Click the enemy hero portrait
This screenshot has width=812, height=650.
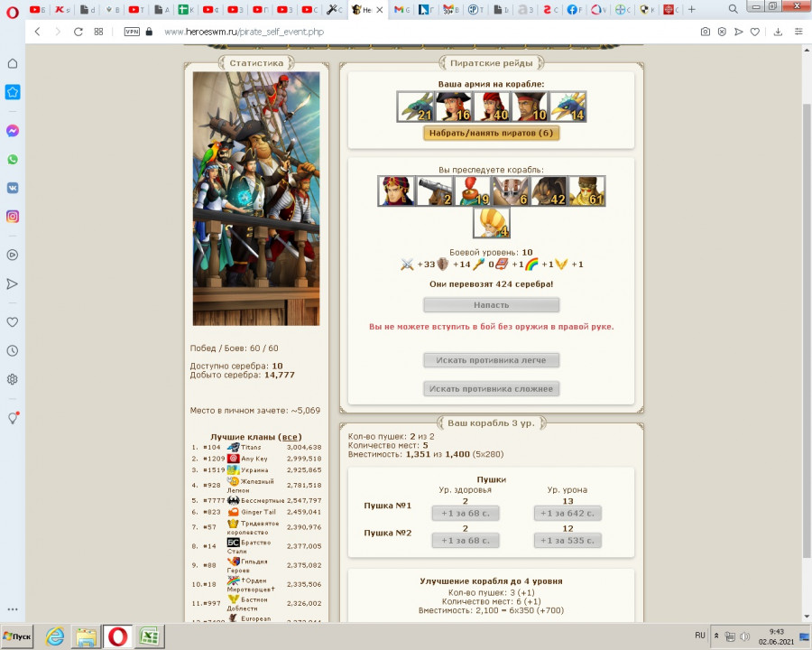point(396,190)
